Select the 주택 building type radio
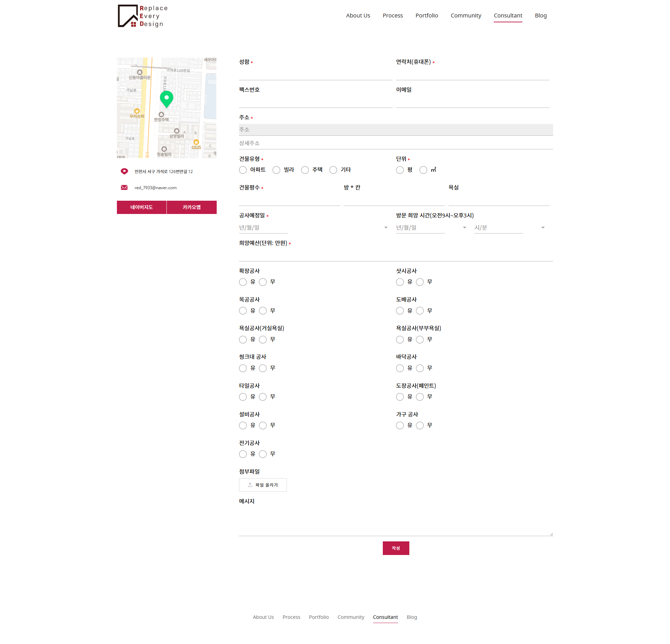Viewport: 670px width, 644px height. [x=305, y=170]
